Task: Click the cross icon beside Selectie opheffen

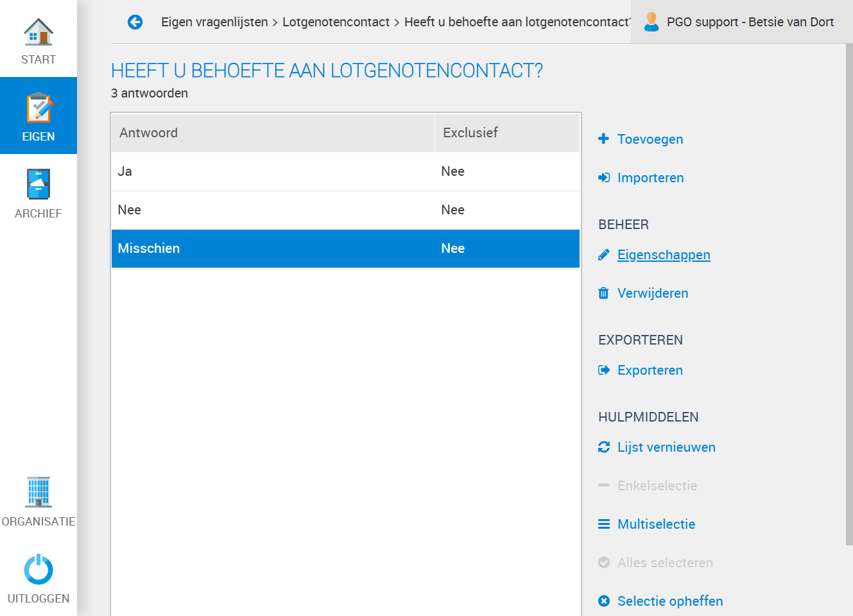Action: point(604,601)
